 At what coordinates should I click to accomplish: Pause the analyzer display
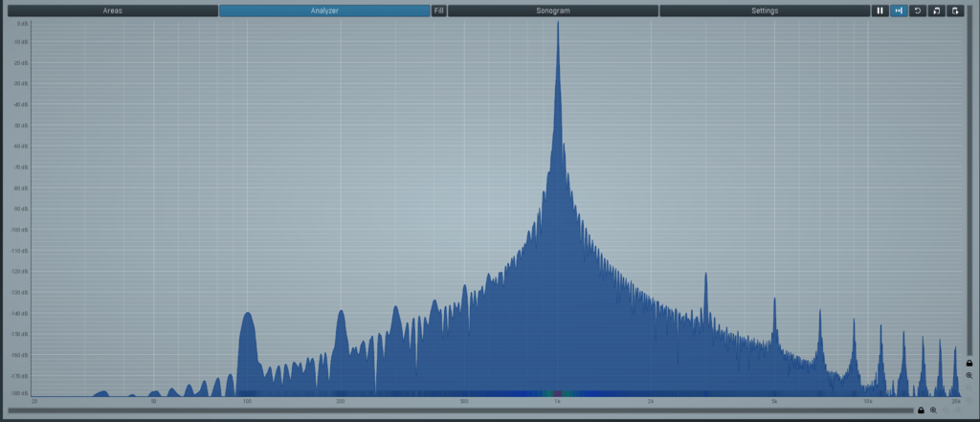pyautogui.click(x=880, y=11)
